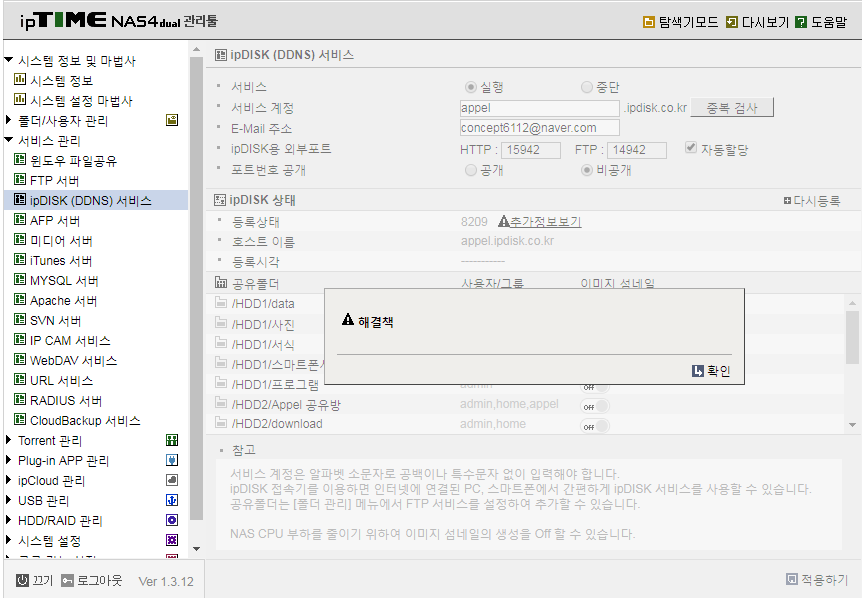
Task: Click the FTP 서버 item icon
Action: pyautogui.click(x=20, y=179)
